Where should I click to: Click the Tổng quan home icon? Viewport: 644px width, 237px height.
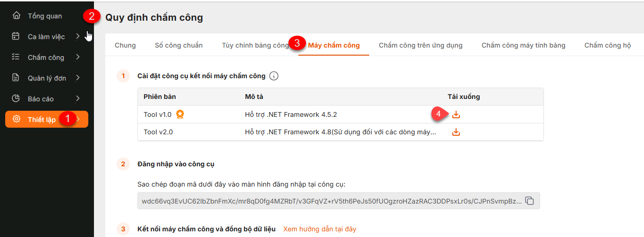coord(17,16)
